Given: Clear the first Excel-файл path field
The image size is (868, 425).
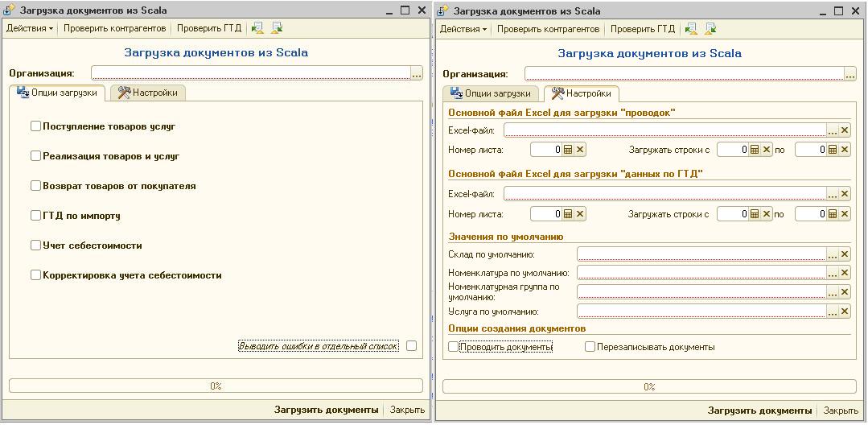Looking at the screenshot, I should pos(845,130).
